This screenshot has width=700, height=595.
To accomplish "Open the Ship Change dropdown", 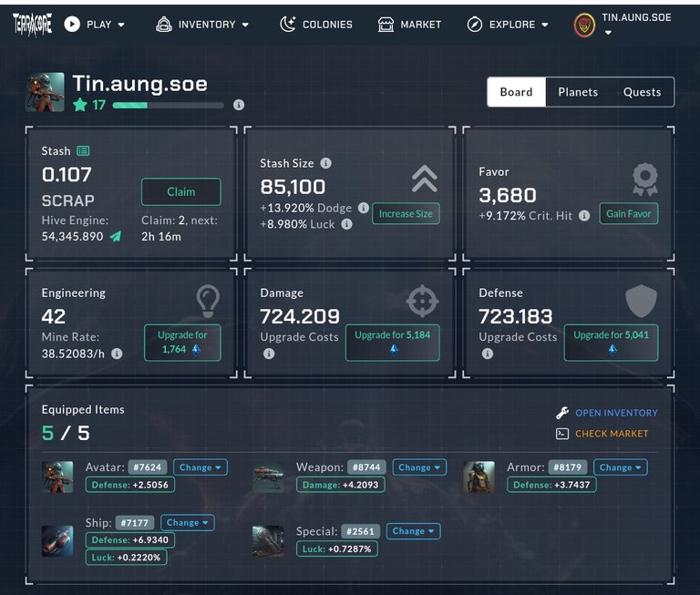I will [188, 523].
